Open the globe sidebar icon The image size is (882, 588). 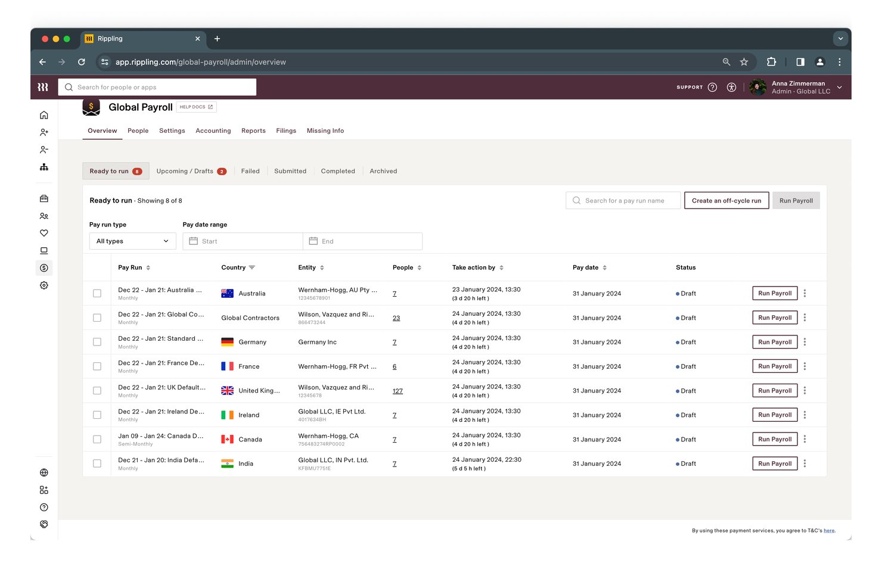[x=44, y=472]
